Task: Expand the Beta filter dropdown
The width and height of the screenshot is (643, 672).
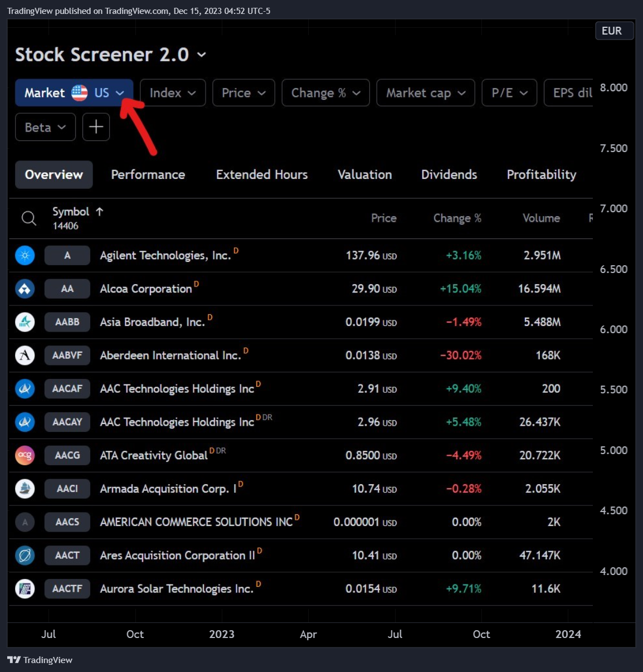Action: [45, 127]
